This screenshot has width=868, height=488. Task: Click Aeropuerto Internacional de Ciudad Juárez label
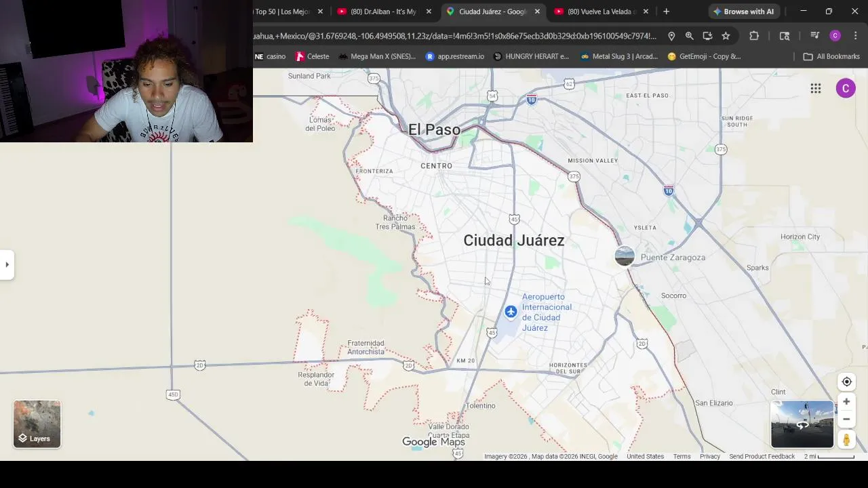pos(547,312)
